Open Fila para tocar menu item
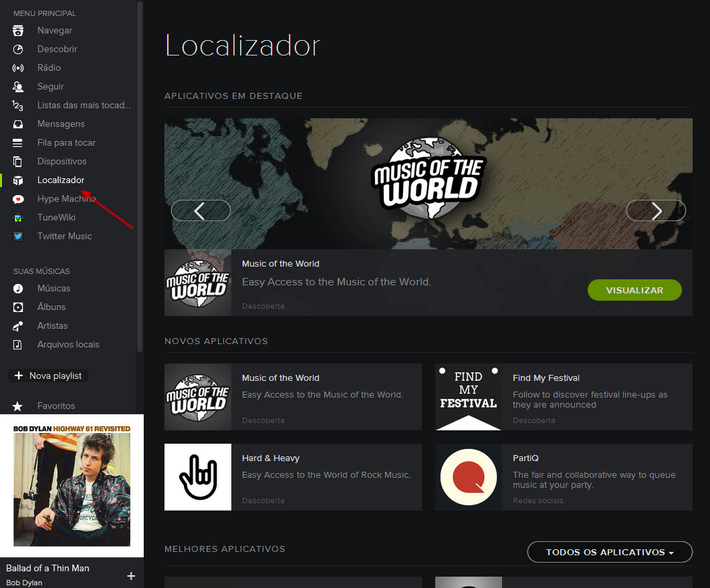Screen dimensions: 710x588 (x=66, y=143)
